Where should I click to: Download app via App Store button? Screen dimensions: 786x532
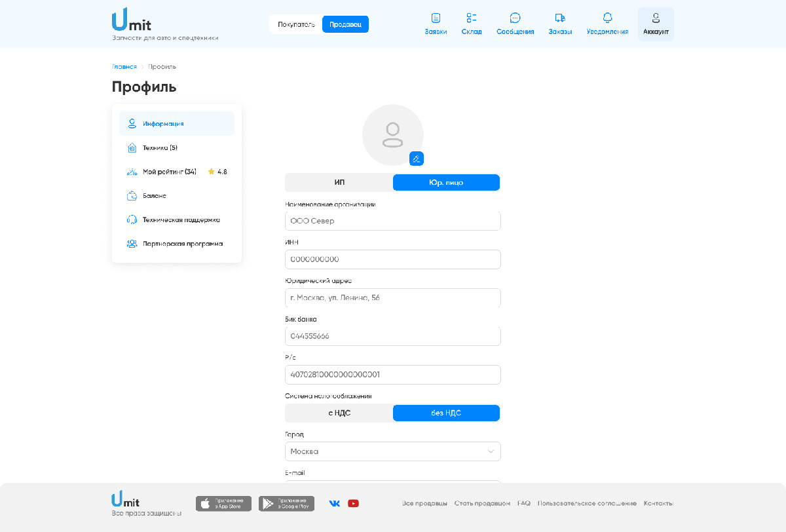coord(223,503)
